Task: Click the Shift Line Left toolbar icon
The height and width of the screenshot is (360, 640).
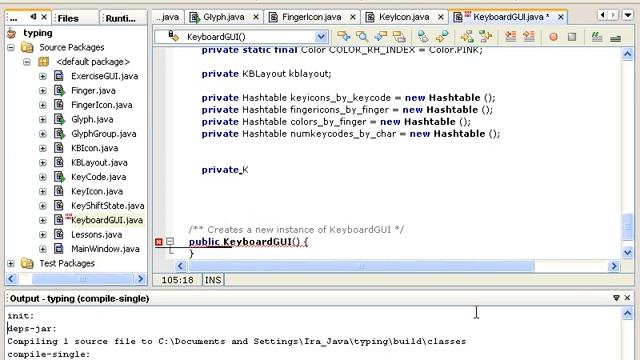Action: [511, 37]
